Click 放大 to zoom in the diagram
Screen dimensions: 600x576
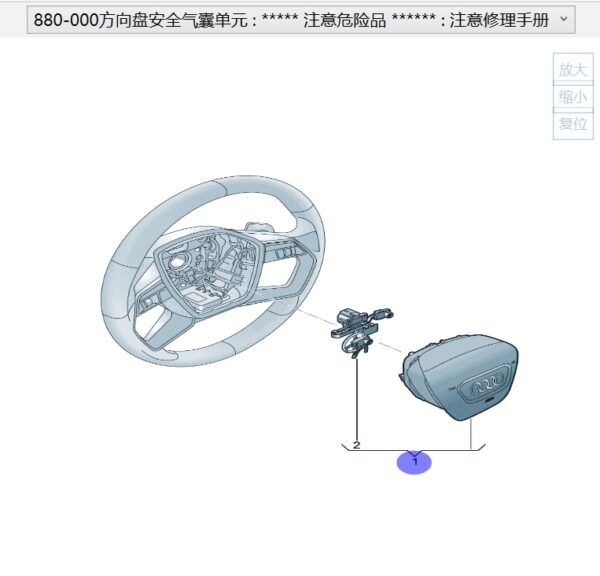(x=572, y=69)
